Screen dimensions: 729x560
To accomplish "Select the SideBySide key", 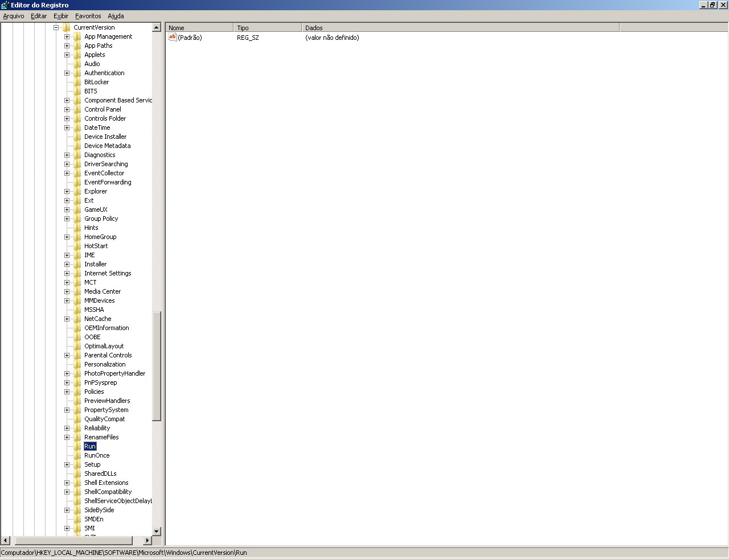I will (99, 510).
